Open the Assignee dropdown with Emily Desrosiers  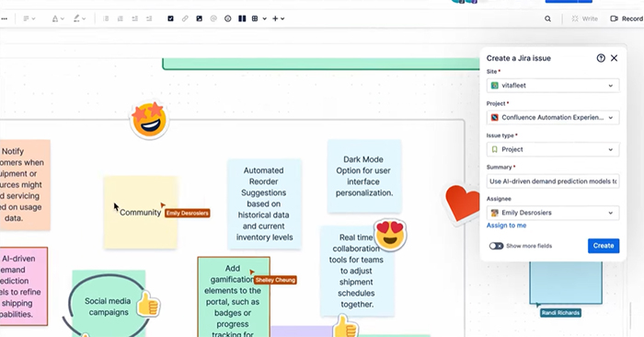coord(553,213)
